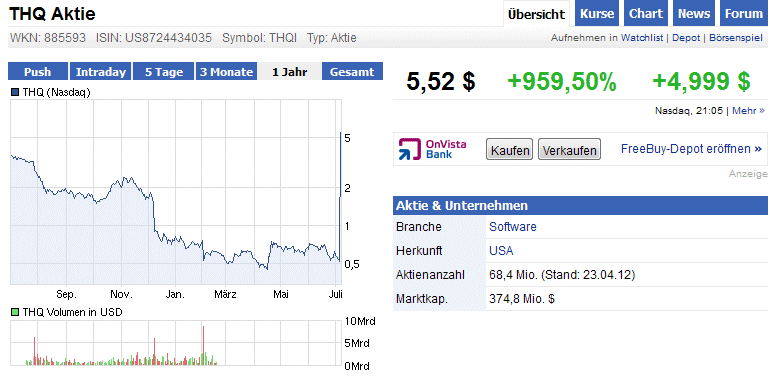Viewport: 776px width, 392px height.
Task: Select the 5 Tage chart range
Action: tap(164, 72)
